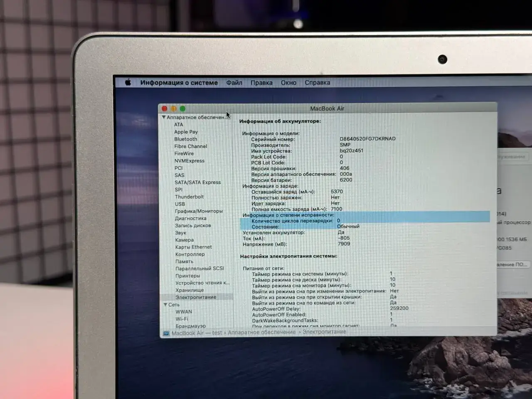Select Камера in the sidebar

pos(185,240)
